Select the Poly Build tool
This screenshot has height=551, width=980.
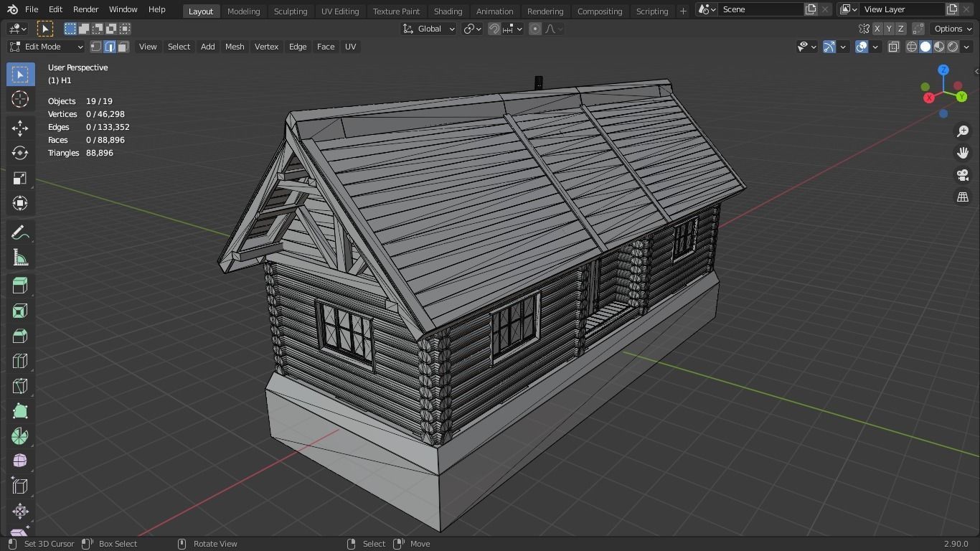pos(20,411)
